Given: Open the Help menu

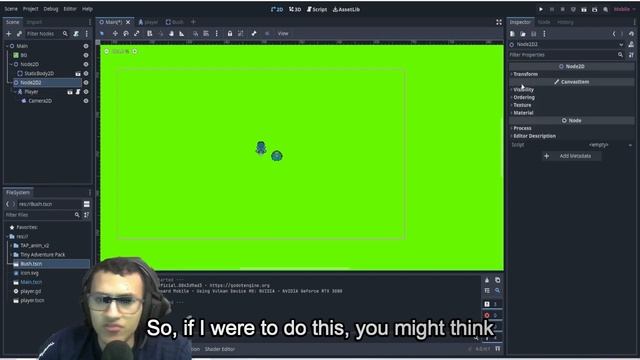Looking at the screenshot, I should coord(87,9).
